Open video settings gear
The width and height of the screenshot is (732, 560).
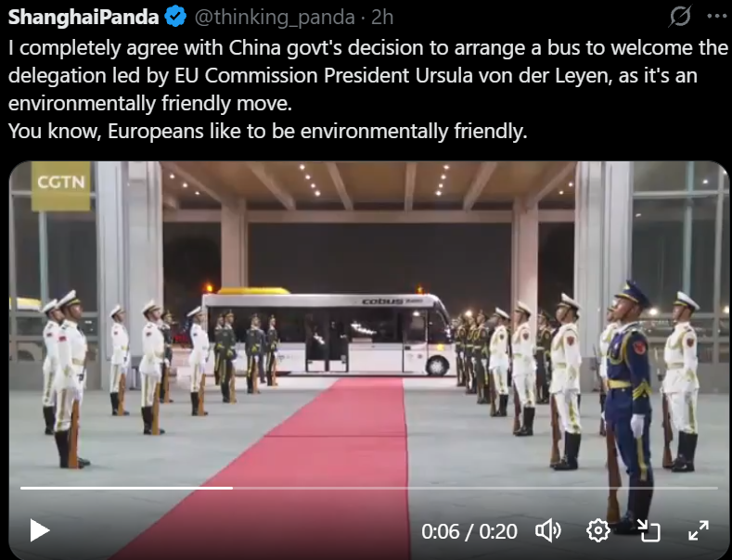click(x=598, y=531)
